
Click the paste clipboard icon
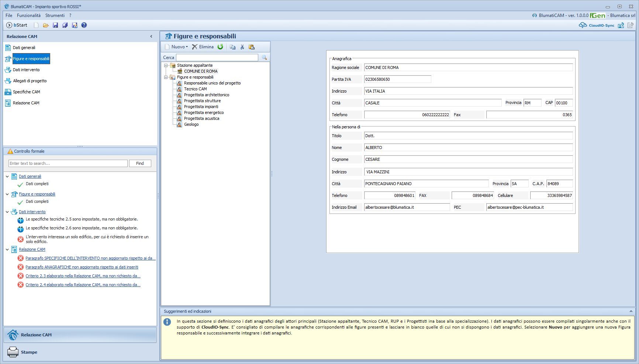point(252,47)
